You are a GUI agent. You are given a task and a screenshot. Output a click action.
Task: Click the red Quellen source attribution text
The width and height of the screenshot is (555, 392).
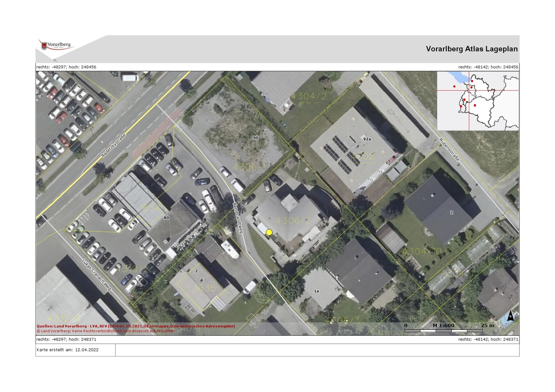[x=136, y=326]
